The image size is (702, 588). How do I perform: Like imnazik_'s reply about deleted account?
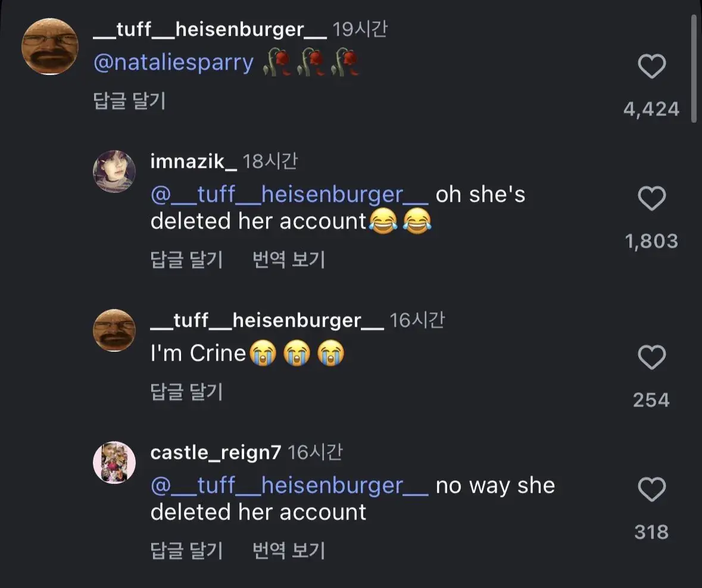pyautogui.click(x=651, y=199)
